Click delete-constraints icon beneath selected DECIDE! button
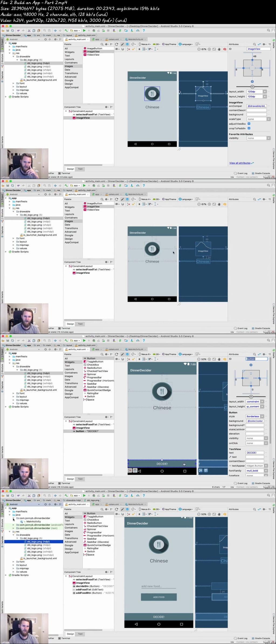The width and height of the screenshot is (276, 644). (x=130, y=470)
